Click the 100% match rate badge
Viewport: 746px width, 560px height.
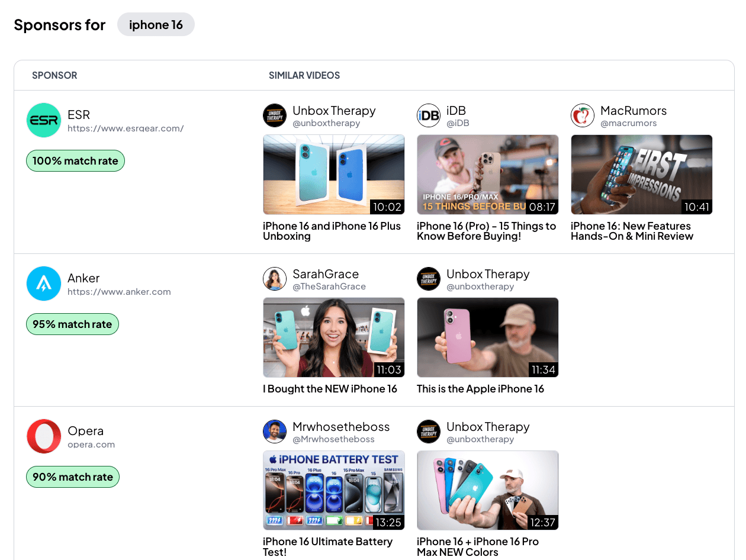[75, 160]
